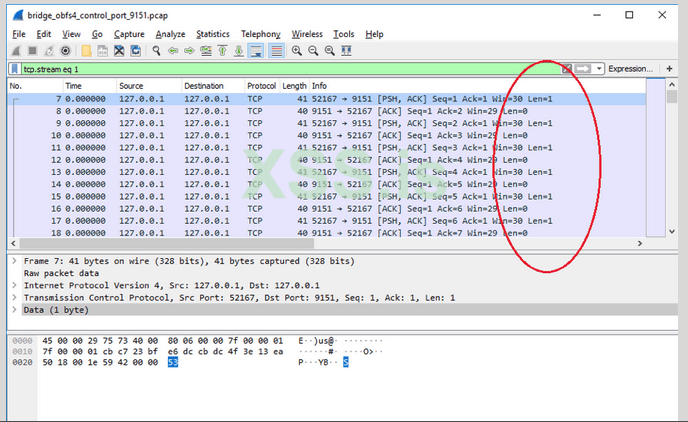Click the filter bookmark icon
Image resolution: width=688 pixels, height=422 pixels.
15,69
